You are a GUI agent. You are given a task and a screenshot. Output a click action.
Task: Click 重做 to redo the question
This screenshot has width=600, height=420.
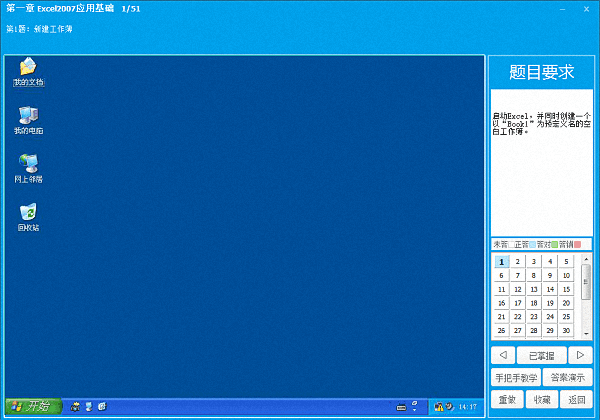click(507, 400)
